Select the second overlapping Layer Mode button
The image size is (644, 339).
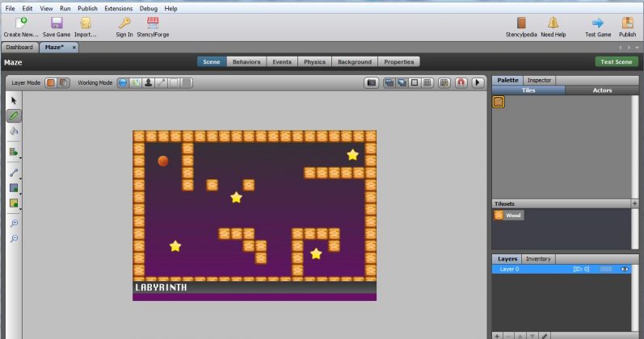coord(64,83)
